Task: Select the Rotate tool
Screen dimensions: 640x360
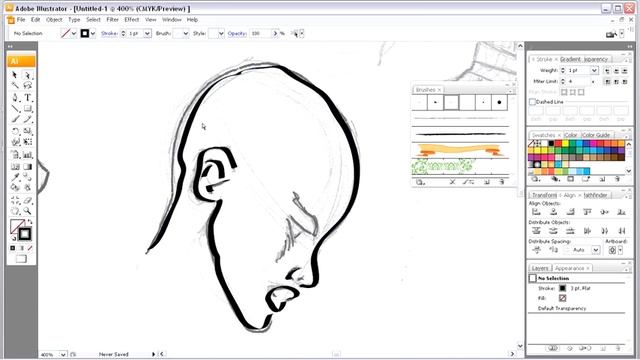Action: (x=15, y=131)
